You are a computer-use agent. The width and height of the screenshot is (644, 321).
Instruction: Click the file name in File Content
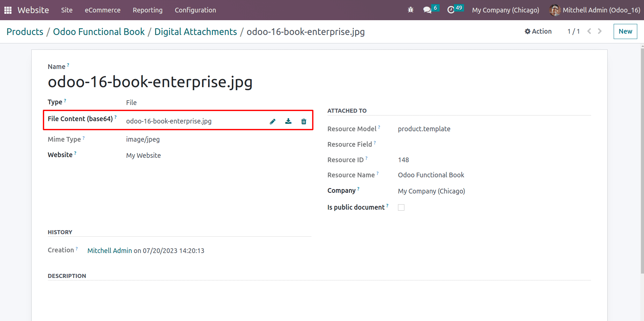click(x=169, y=121)
